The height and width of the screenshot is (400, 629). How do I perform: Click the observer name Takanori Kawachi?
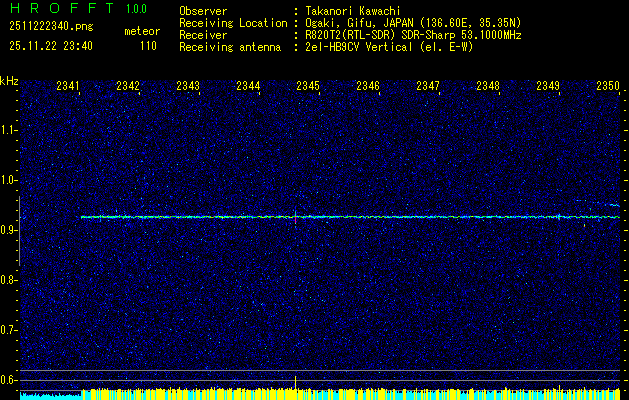click(x=353, y=11)
